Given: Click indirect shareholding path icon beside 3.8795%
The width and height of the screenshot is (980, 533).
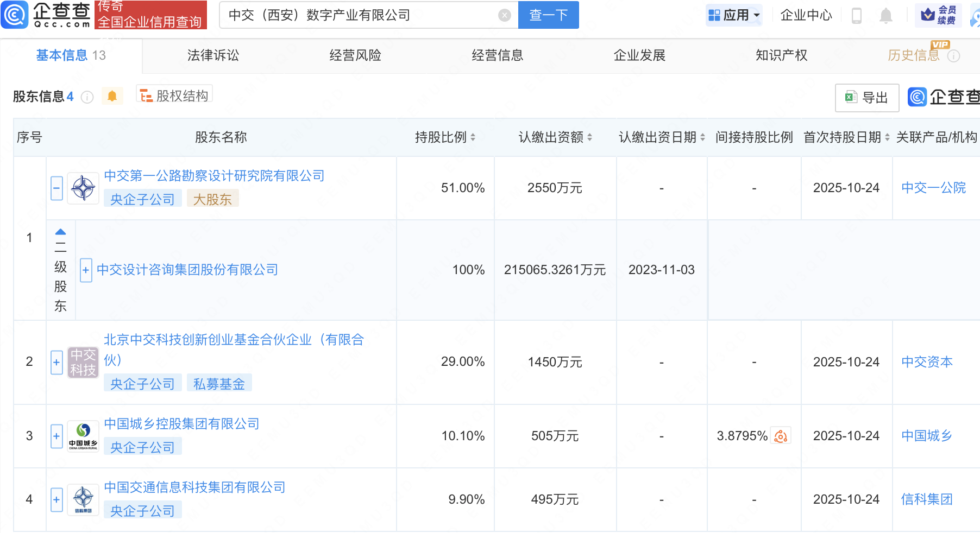Looking at the screenshot, I should (781, 436).
